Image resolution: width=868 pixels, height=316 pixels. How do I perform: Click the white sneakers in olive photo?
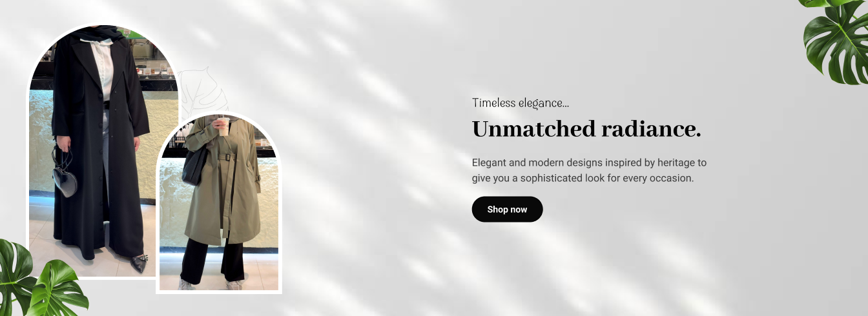(210, 284)
